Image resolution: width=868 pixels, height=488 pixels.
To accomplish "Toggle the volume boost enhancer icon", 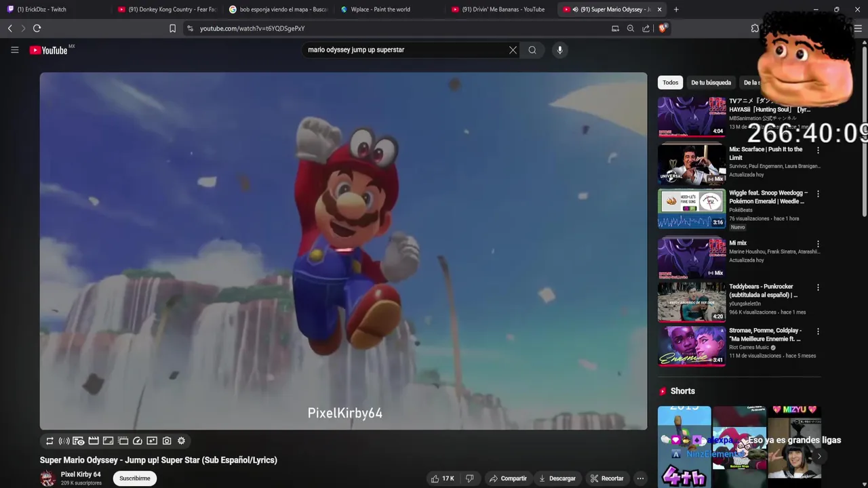I will 64,441.
